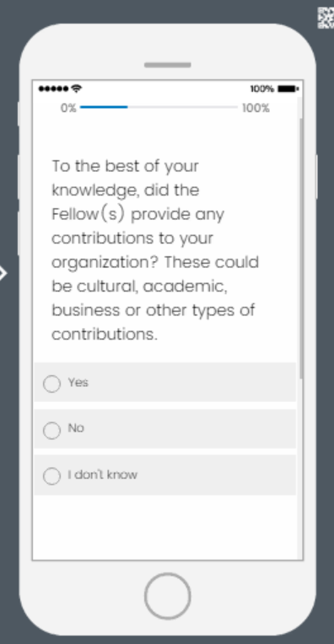The image size is (334, 644).
Task: Click the cellular signal strength dots
Action: click(53, 89)
